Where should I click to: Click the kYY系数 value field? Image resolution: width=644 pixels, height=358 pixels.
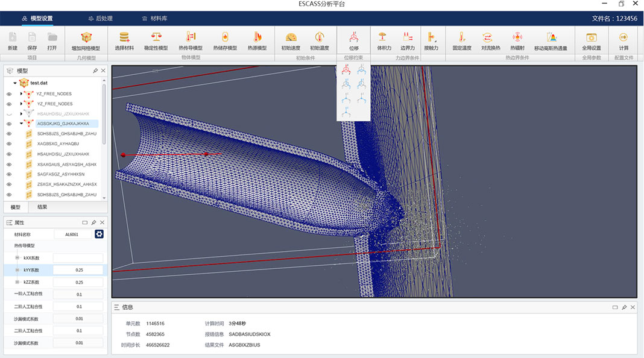(x=79, y=270)
